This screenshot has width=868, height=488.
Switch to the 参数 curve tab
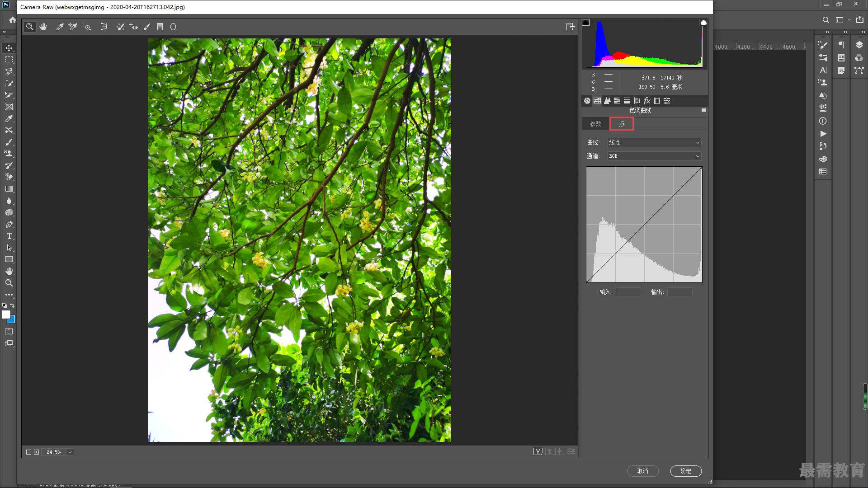(595, 124)
